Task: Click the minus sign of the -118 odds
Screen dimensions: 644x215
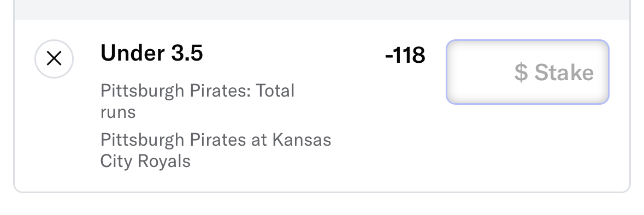Action: coord(389,57)
